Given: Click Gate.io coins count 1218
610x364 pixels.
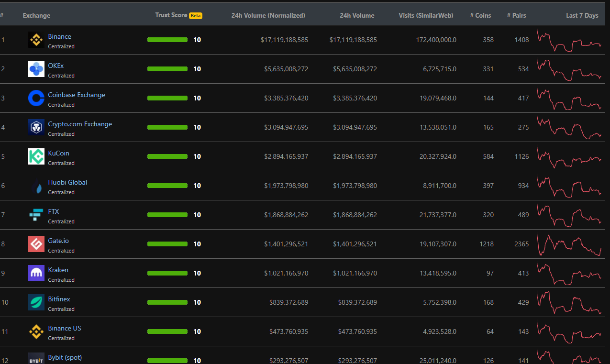Looking at the screenshot, I should tap(487, 244).
